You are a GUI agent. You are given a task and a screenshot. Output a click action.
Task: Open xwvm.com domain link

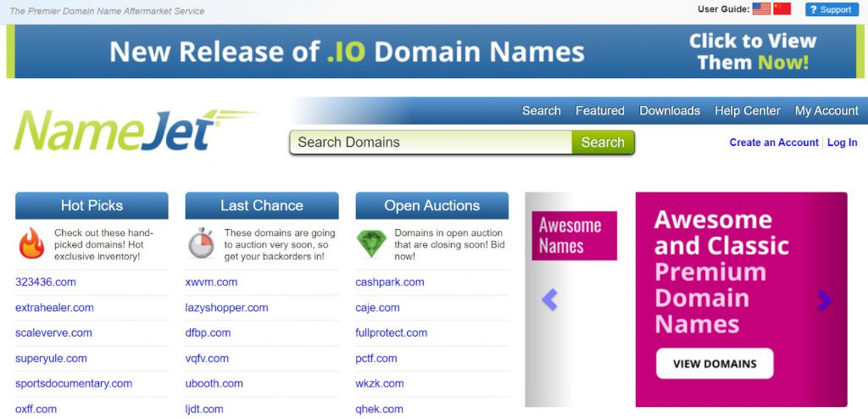(211, 282)
